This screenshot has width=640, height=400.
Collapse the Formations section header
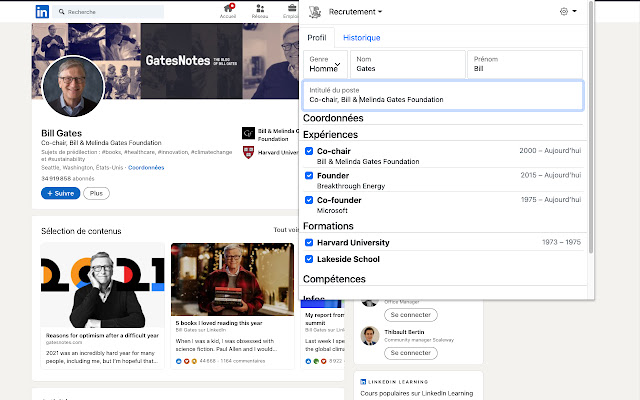(x=328, y=226)
